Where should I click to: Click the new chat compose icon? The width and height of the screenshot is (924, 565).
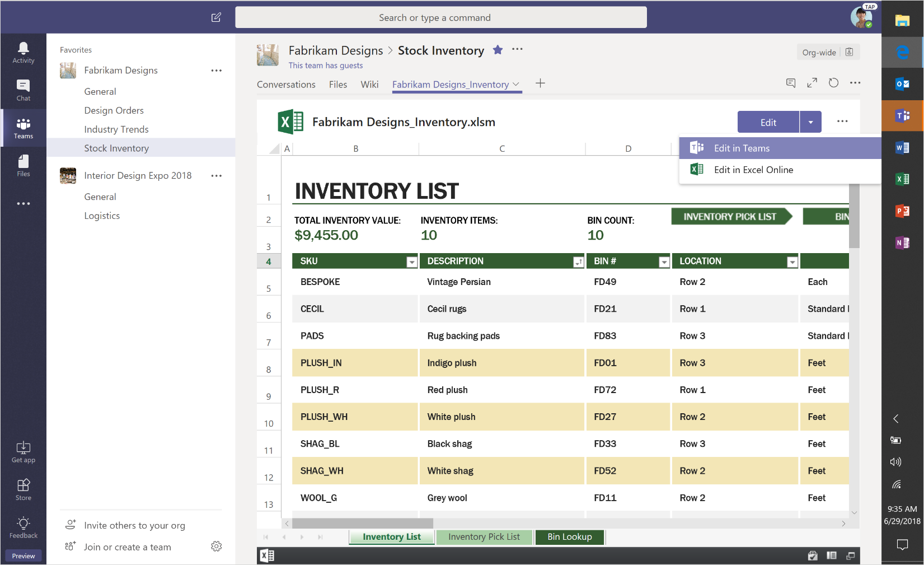click(x=216, y=17)
